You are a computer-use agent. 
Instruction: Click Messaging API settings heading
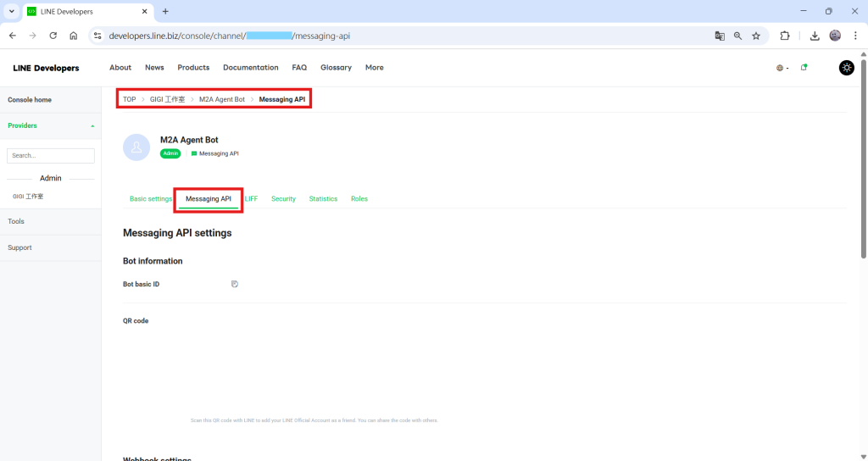point(177,233)
